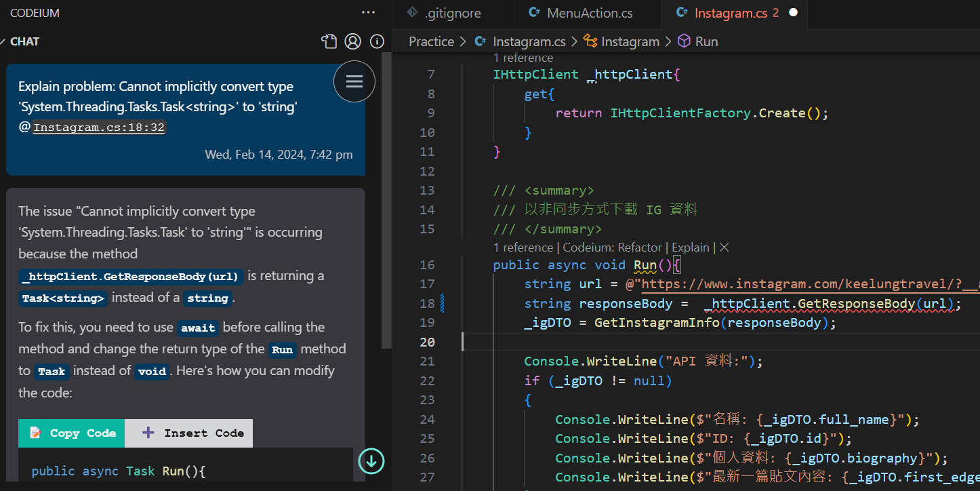
Task: Select the Instagram.cs editor tab
Action: click(x=735, y=13)
